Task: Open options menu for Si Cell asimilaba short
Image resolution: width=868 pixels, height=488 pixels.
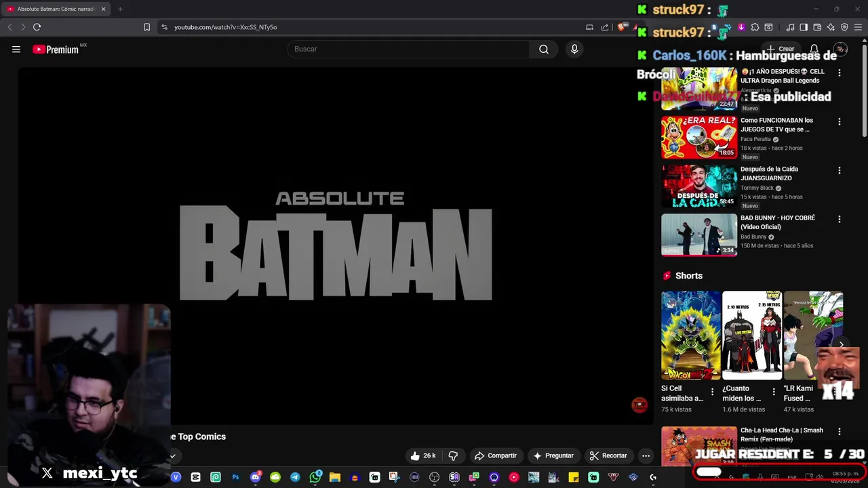Action: tap(712, 392)
